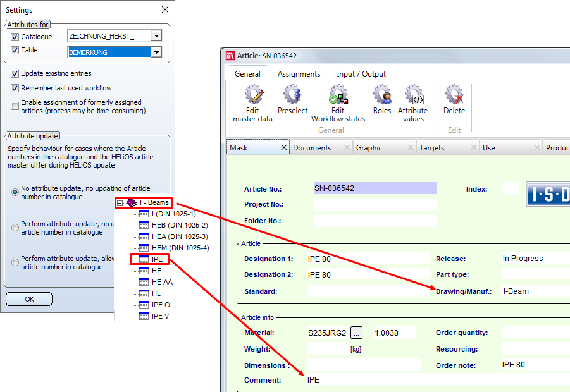The image size is (570, 392).
Task: Click table icon next to IPE V
Action: tap(144, 316)
